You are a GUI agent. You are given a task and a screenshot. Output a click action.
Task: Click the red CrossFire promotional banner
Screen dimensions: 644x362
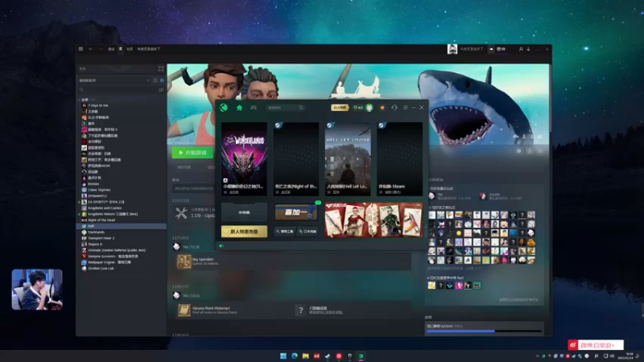coord(374,220)
